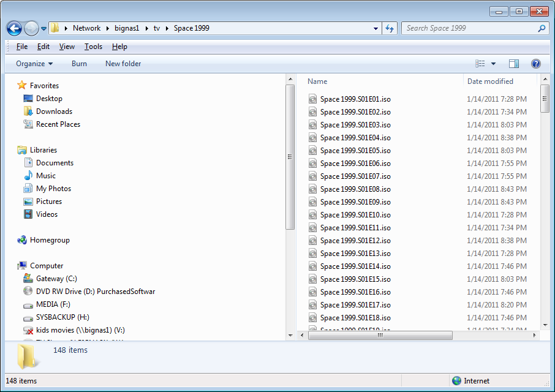Expand chevron before bignas1 in address bar

pyautogui.click(x=108, y=28)
